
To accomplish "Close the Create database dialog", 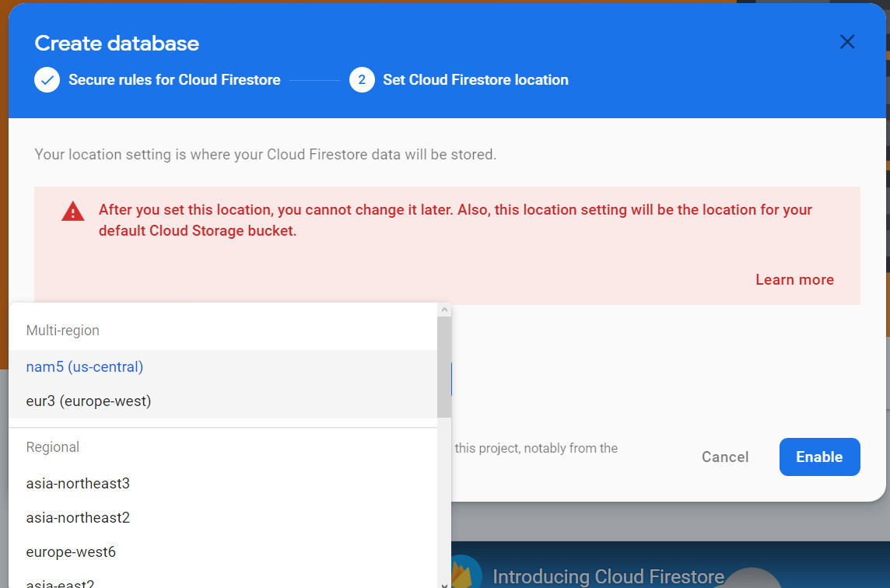I will pyautogui.click(x=847, y=42).
